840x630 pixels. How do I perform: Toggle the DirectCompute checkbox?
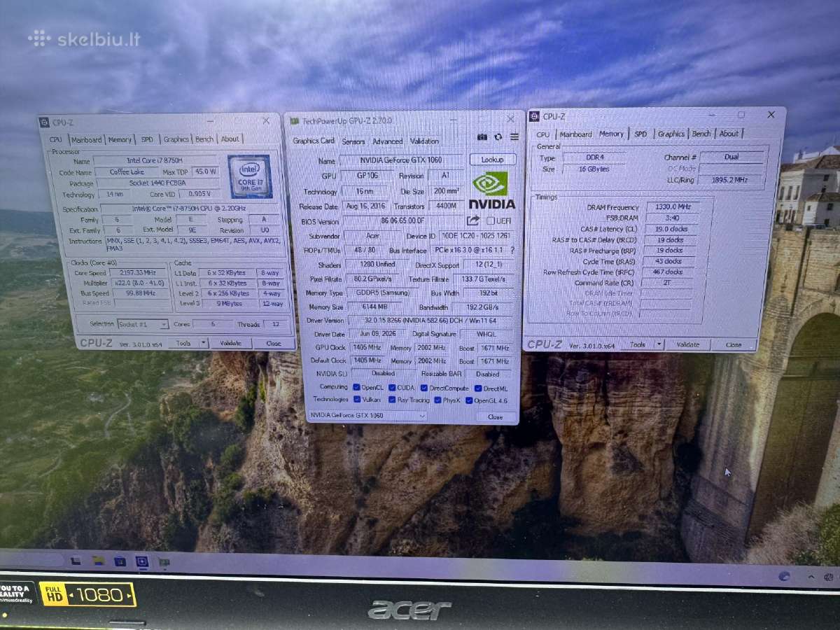(423, 387)
